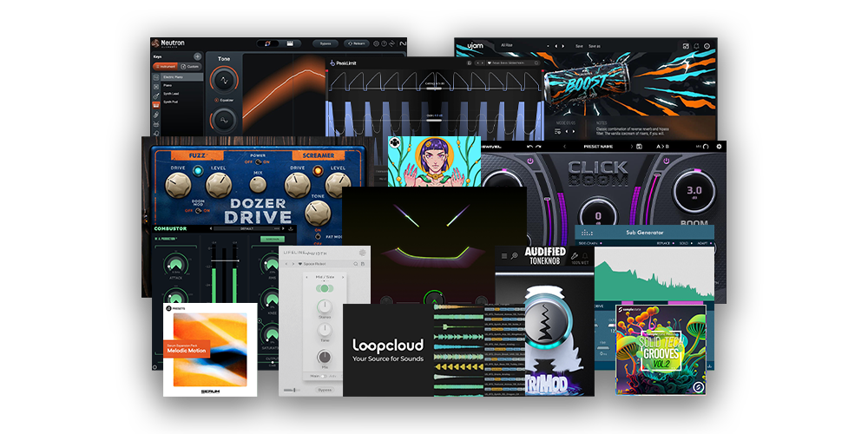
Task: Click redo arrow in Click Boom
Action: (538, 147)
